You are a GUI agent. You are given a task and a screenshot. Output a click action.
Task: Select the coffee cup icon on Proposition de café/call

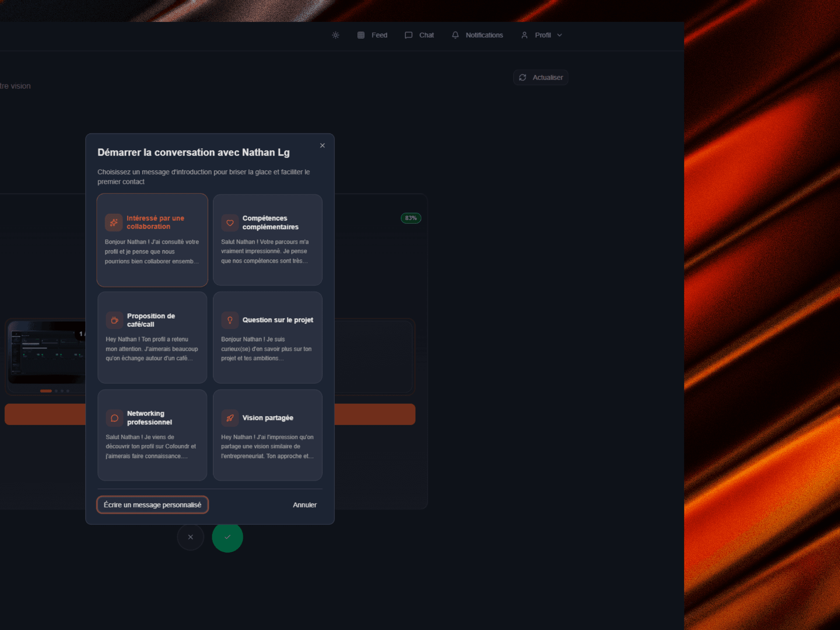114,320
